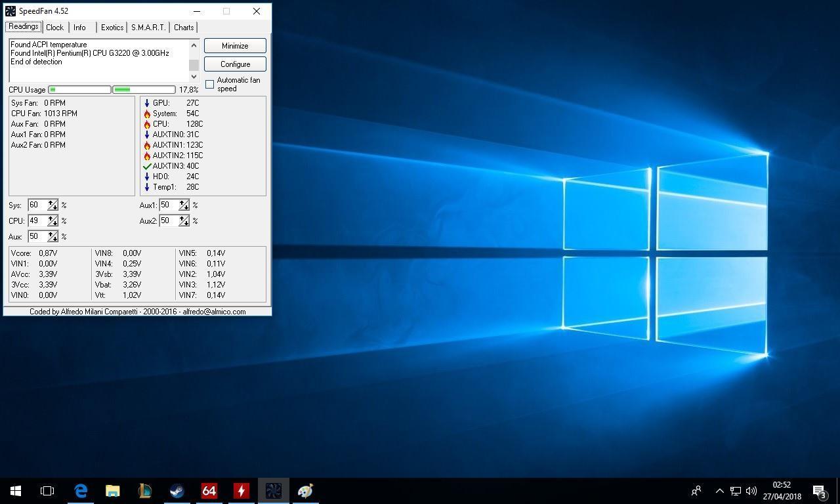840x504 pixels.
Task: Open the network icon in system tray
Action: click(x=736, y=491)
